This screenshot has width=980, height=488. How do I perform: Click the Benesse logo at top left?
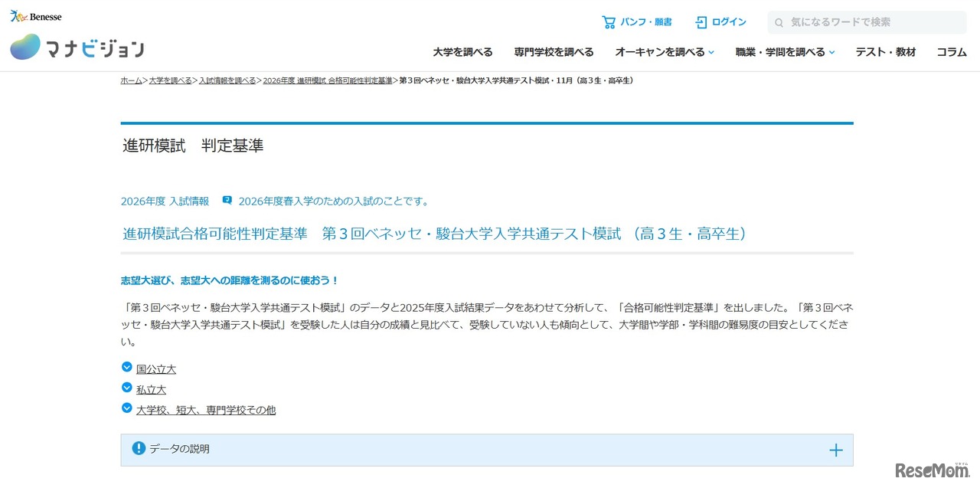(35, 15)
